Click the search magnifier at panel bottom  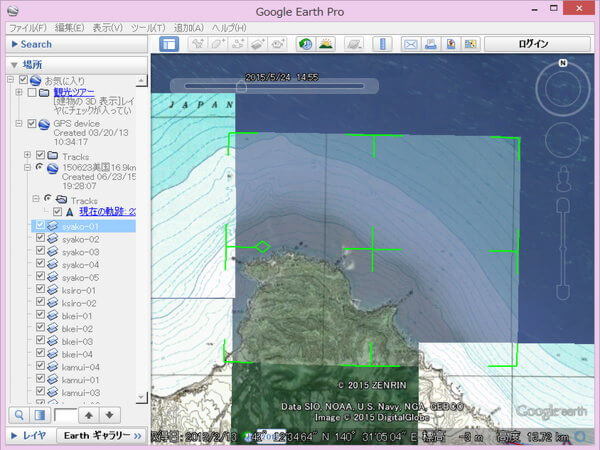pos(19,415)
